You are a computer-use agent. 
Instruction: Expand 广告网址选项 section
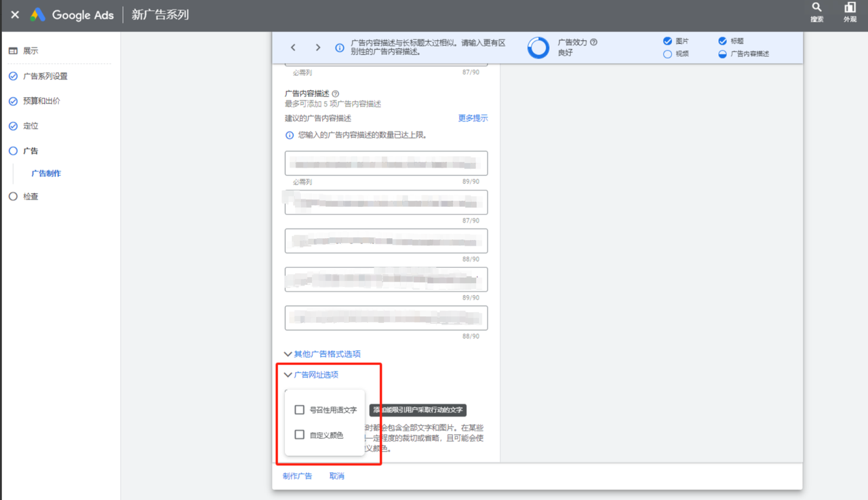311,374
